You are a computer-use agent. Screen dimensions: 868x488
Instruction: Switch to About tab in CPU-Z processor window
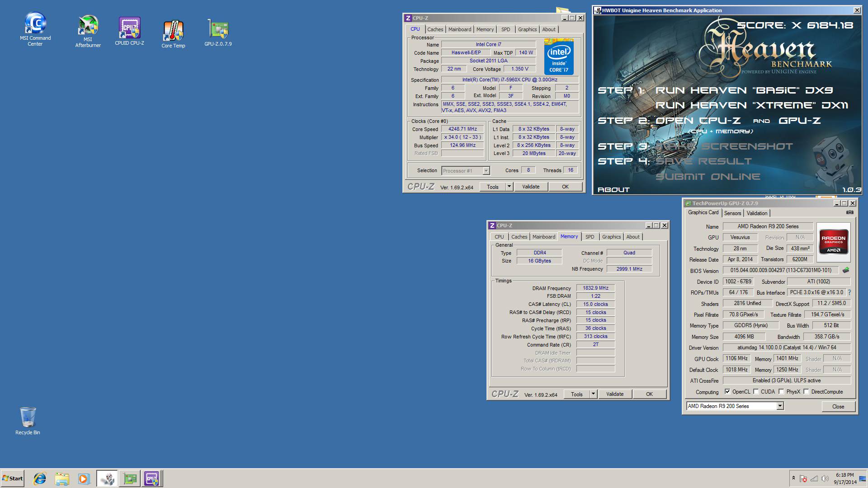coord(549,29)
